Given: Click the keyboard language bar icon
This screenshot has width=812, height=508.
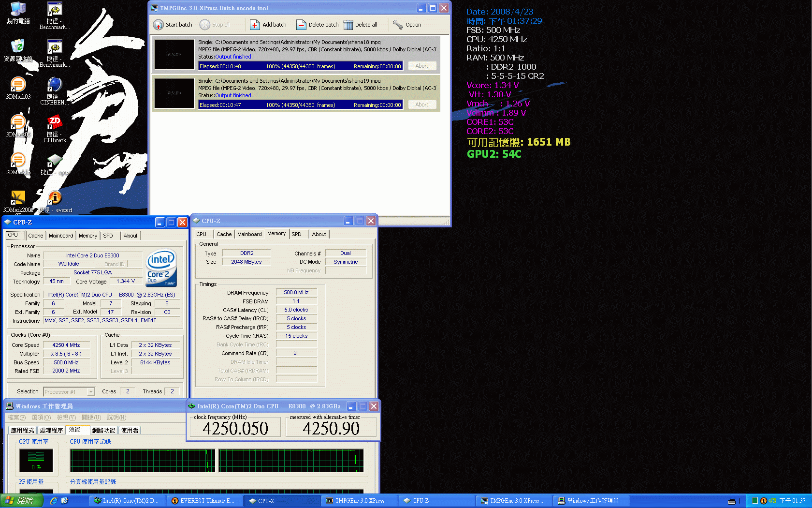Looking at the screenshot, I should [x=732, y=501].
